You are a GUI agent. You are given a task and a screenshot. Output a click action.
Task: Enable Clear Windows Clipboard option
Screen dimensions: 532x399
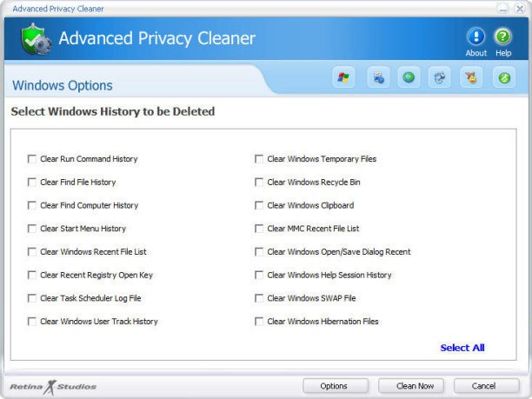(259, 205)
